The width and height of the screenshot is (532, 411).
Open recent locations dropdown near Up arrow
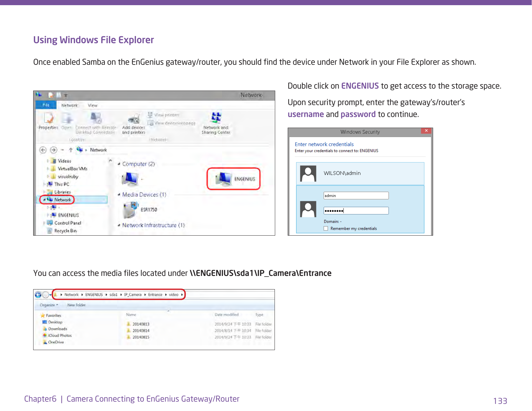point(63,150)
